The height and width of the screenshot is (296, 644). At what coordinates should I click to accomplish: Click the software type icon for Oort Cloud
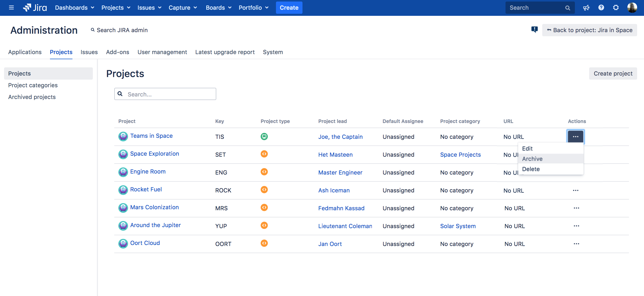coord(264,243)
